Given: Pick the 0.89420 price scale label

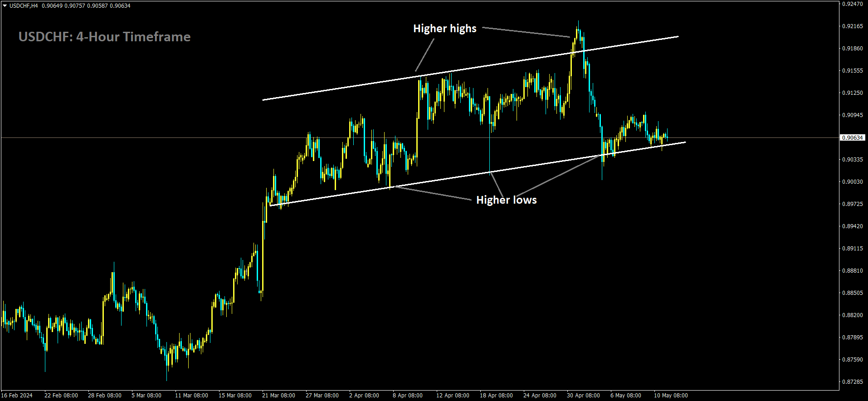Looking at the screenshot, I should (x=852, y=226).
